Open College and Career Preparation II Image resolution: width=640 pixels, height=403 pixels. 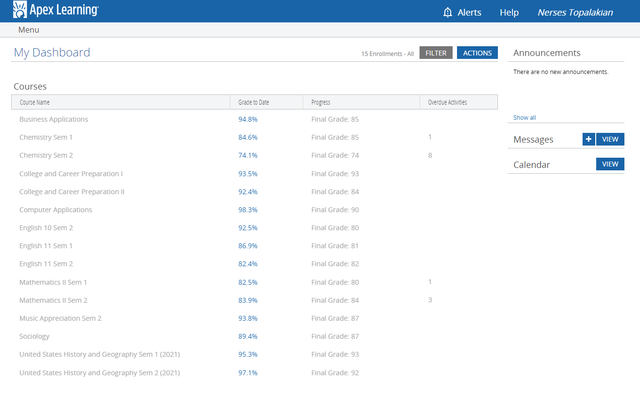tap(71, 191)
